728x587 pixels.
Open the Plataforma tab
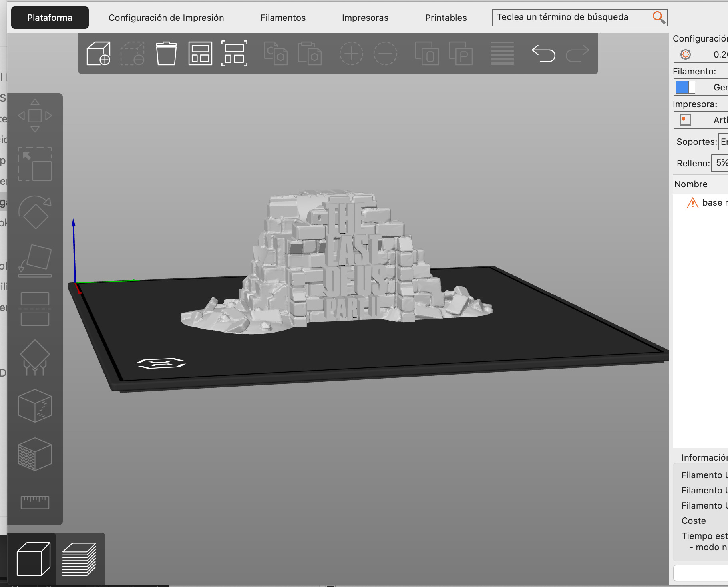(x=50, y=18)
